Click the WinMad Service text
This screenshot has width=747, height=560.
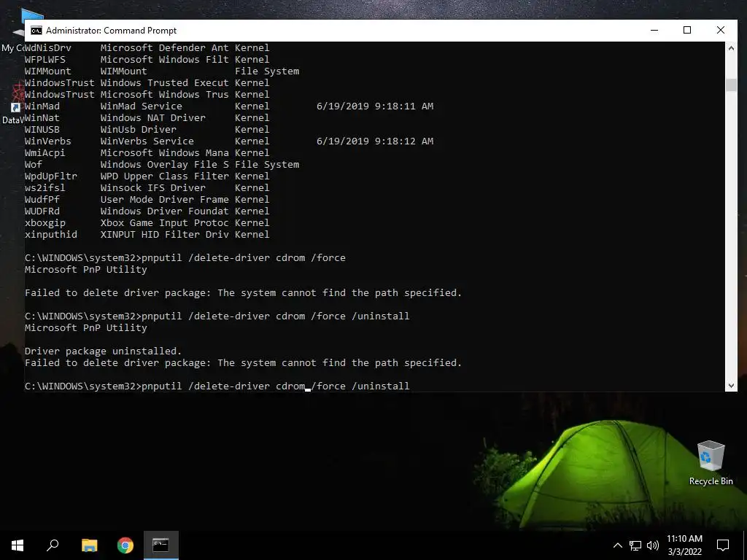pyautogui.click(x=141, y=106)
